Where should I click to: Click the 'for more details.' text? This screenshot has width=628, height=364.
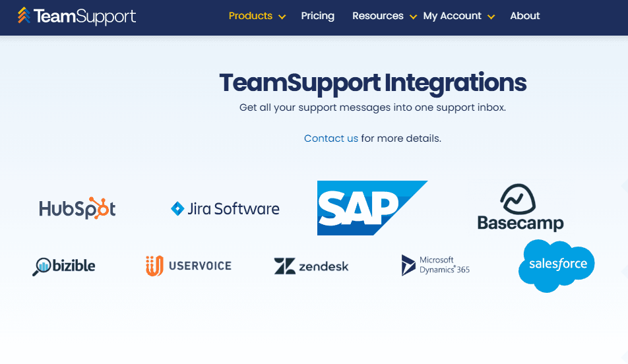pos(401,138)
